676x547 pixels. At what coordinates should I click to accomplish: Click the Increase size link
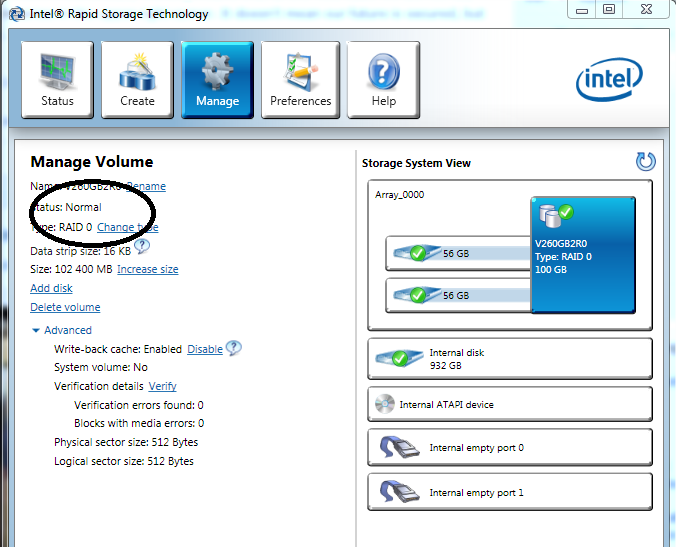[147, 269]
